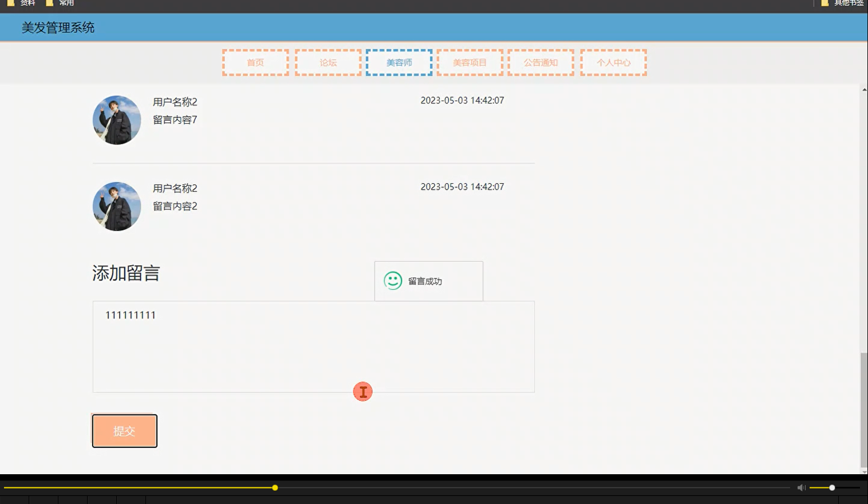Open the 美容项目 tab
868x504 pixels.
click(x=469, y=62)
